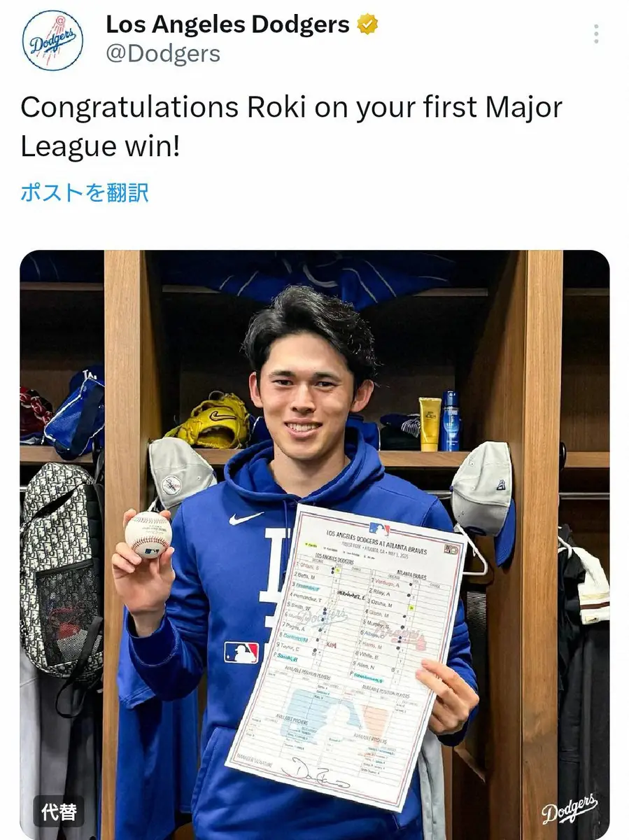
Task: Click the baseball held in his hand
Action: pos(148,534)
